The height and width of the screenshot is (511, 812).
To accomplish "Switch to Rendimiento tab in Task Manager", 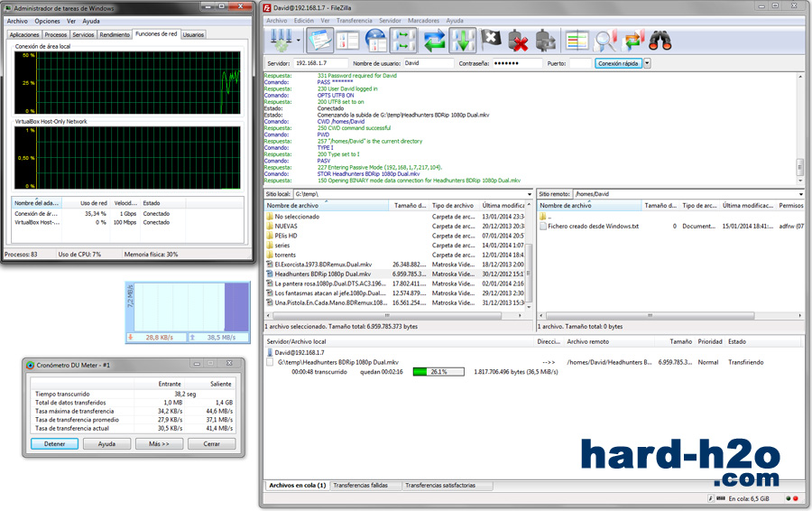I will pyautogui.click(x=115, y=34).
